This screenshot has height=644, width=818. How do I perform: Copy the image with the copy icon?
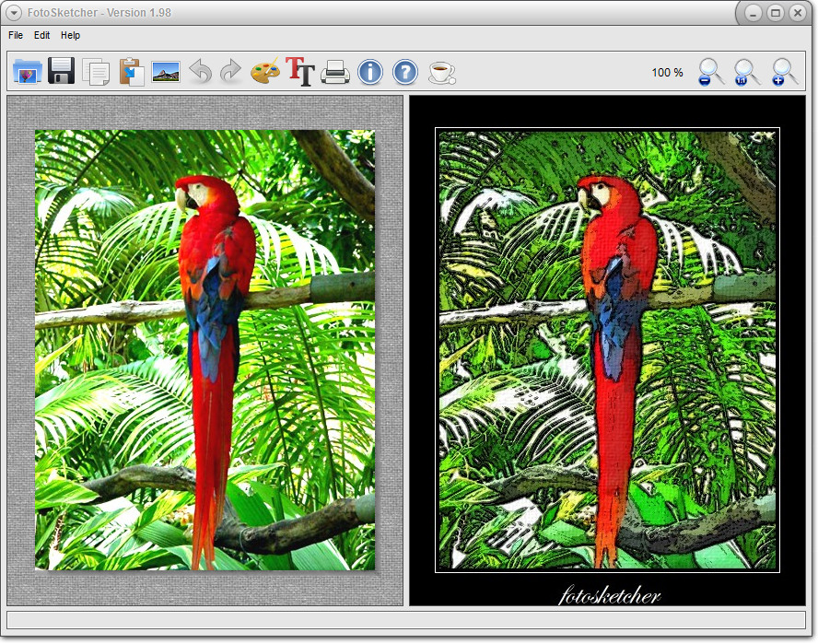coord(97,72)
